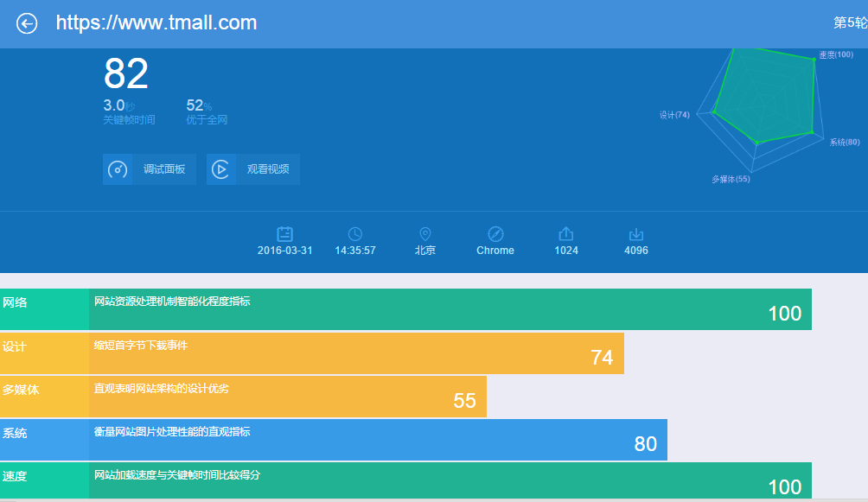Select the 速度 category label

click(x=15, y=477)
